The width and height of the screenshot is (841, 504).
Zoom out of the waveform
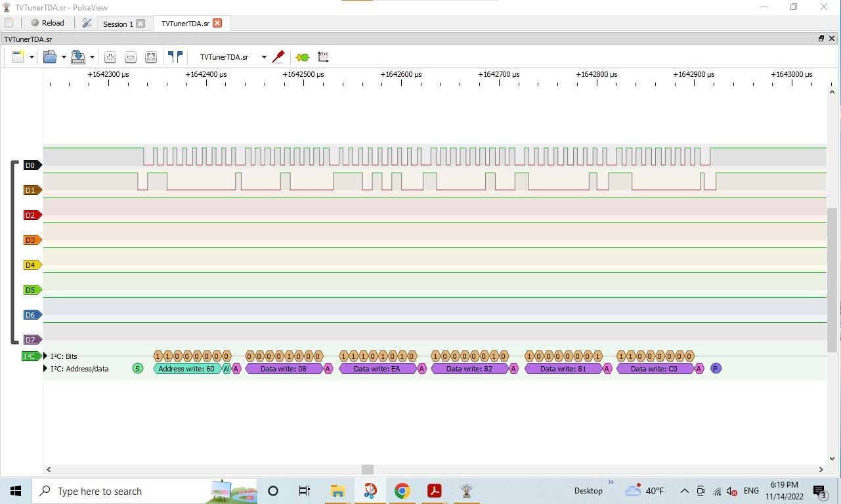[x=131, y=57]
